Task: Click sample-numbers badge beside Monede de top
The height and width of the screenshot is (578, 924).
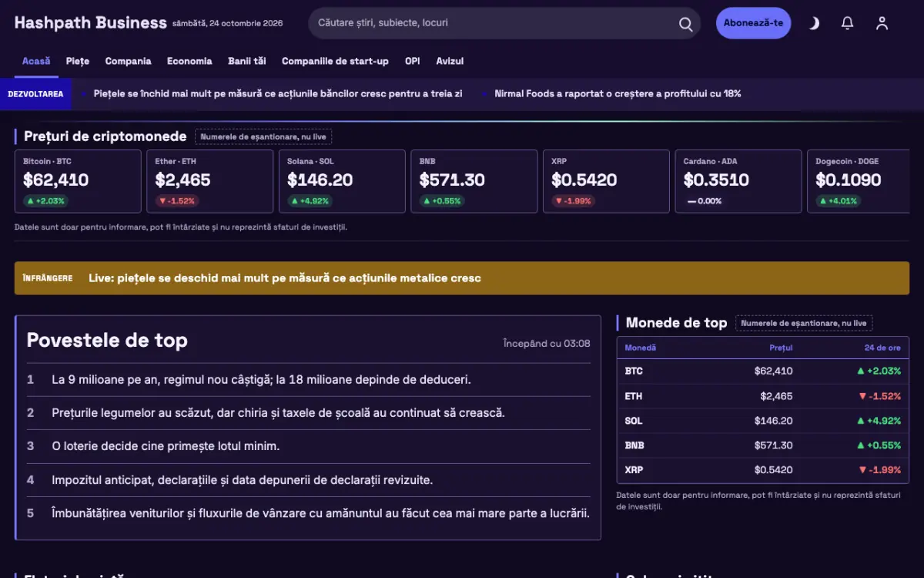Action: [x=804, y=324]
